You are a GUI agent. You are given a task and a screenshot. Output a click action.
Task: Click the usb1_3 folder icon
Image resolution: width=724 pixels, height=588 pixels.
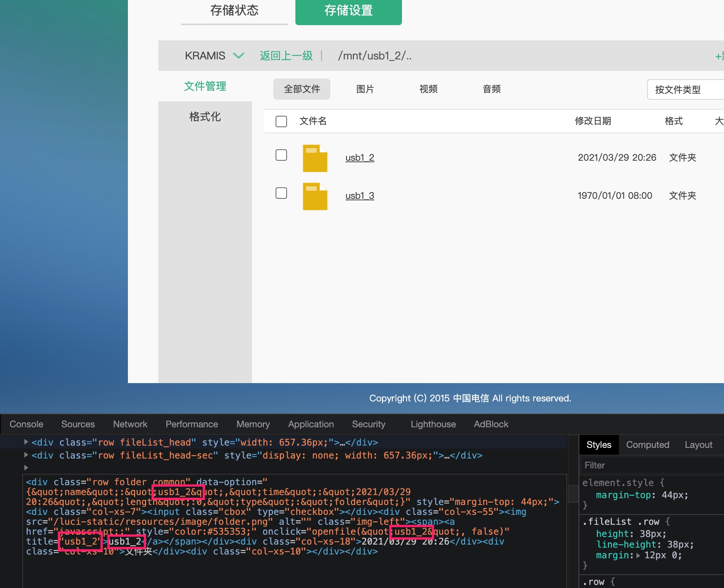click(x=315, y=196)
